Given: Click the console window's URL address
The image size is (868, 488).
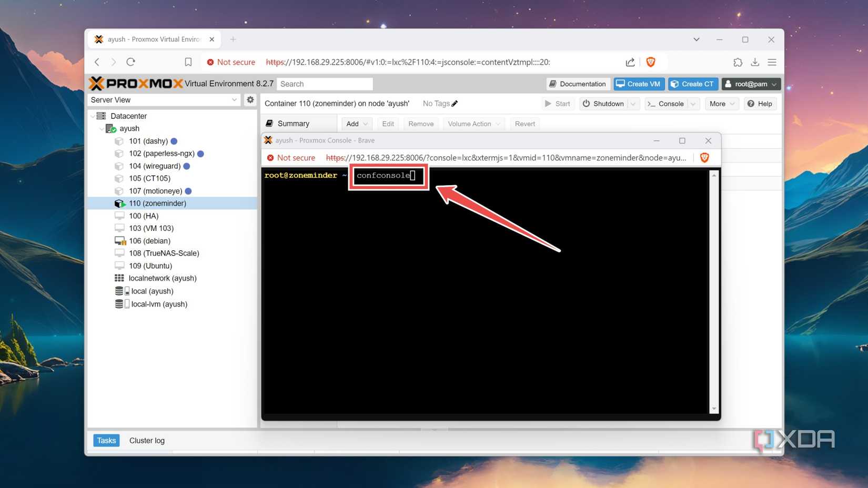Looking at the screenshot, I should 506,158.
